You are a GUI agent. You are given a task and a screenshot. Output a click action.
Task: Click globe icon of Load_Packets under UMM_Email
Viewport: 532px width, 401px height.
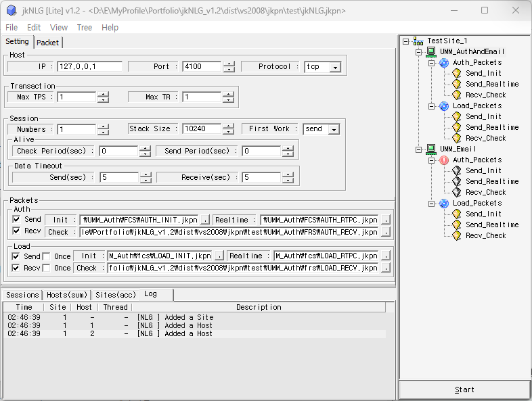[x=444, y=204]
